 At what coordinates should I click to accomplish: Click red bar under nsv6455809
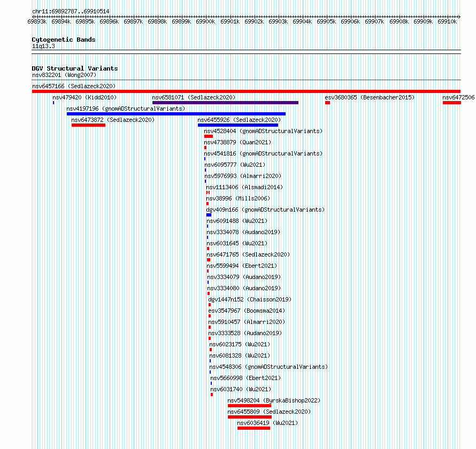250,417
